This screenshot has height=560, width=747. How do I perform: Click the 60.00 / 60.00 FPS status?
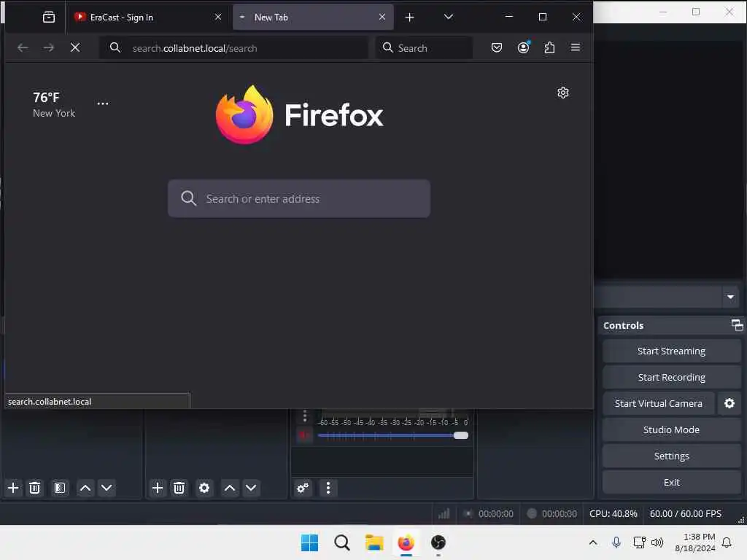point(685,513)
